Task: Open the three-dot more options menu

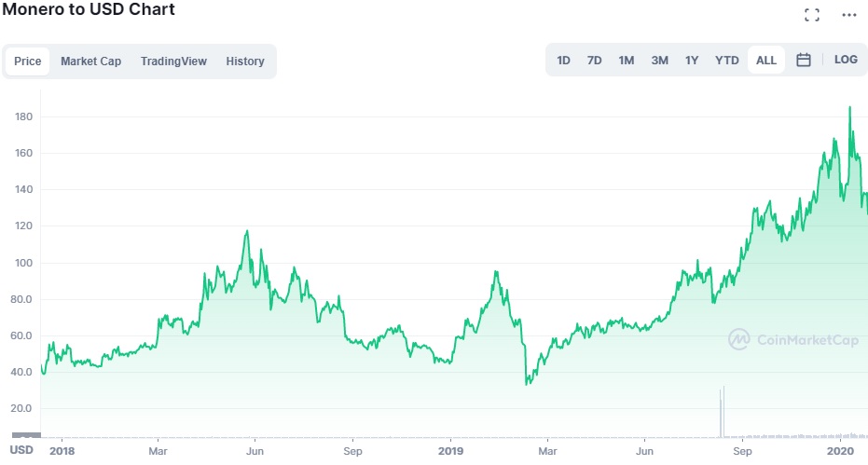Action: (x=849, y=15)
